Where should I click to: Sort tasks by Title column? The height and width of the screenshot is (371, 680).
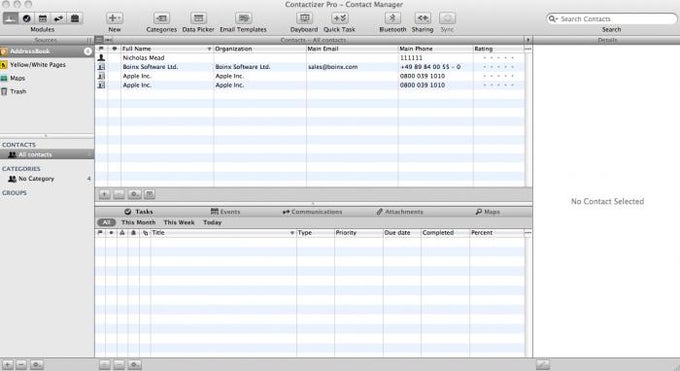[223, 233]
